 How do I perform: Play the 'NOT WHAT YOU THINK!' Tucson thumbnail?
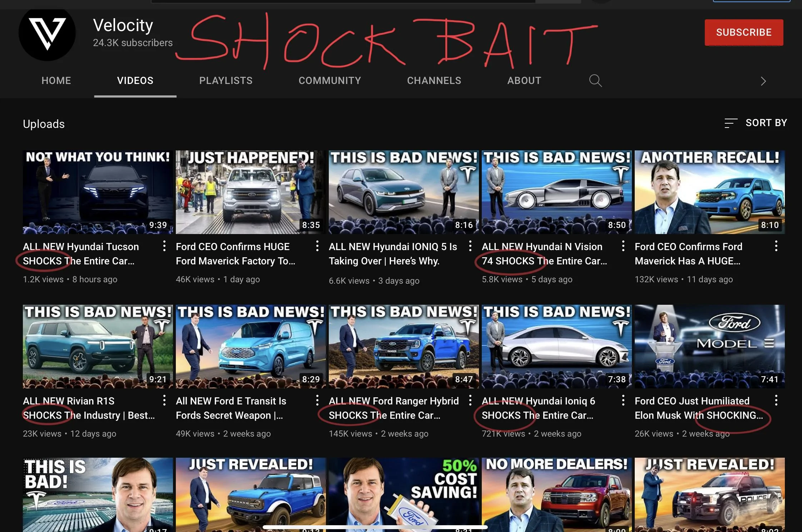pos(98,192)
